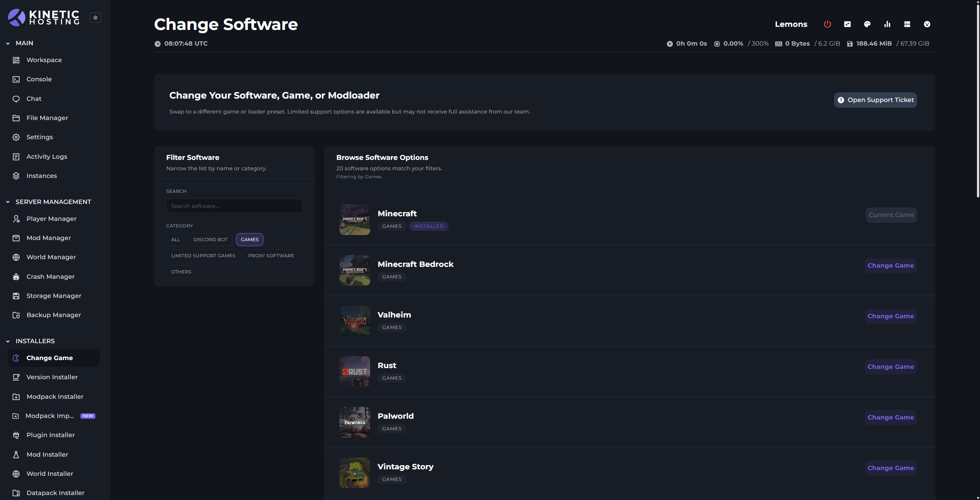Screen dimensions: 980x500
Task: Click the theme palette icon
Action: tap(867, 24)
